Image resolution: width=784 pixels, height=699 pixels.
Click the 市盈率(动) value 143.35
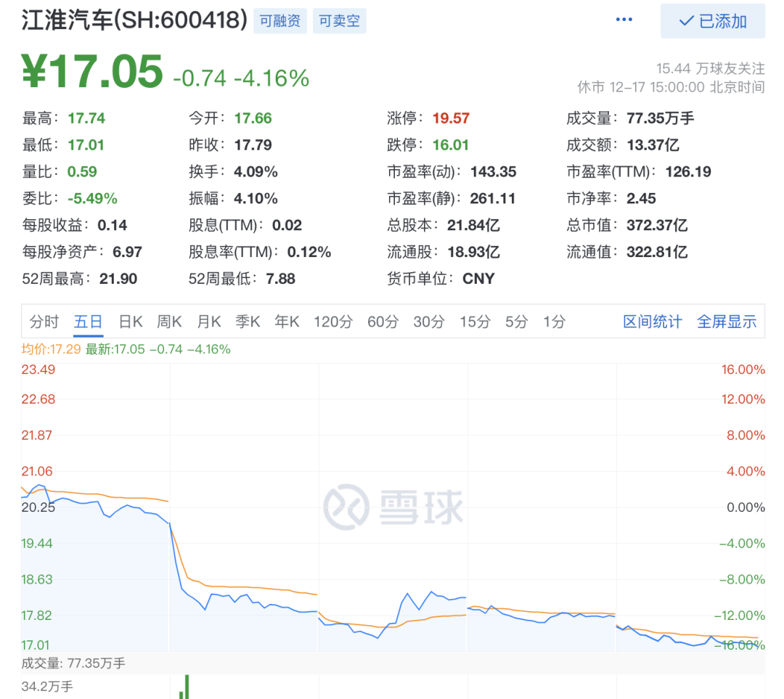point(493,172)
